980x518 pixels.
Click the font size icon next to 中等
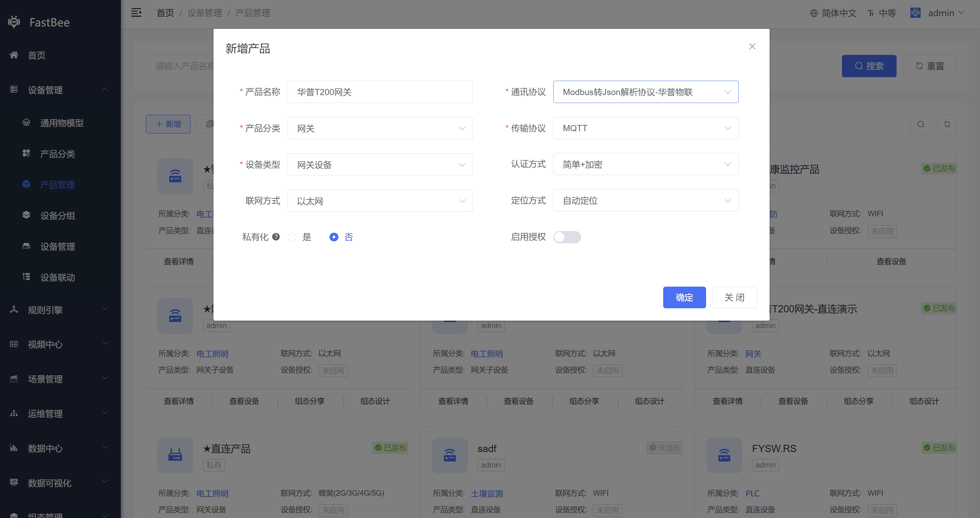point(871,13)
